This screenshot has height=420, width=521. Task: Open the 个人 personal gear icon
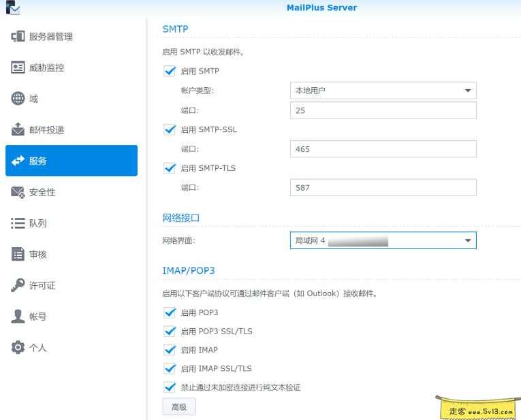click(18, 348)
